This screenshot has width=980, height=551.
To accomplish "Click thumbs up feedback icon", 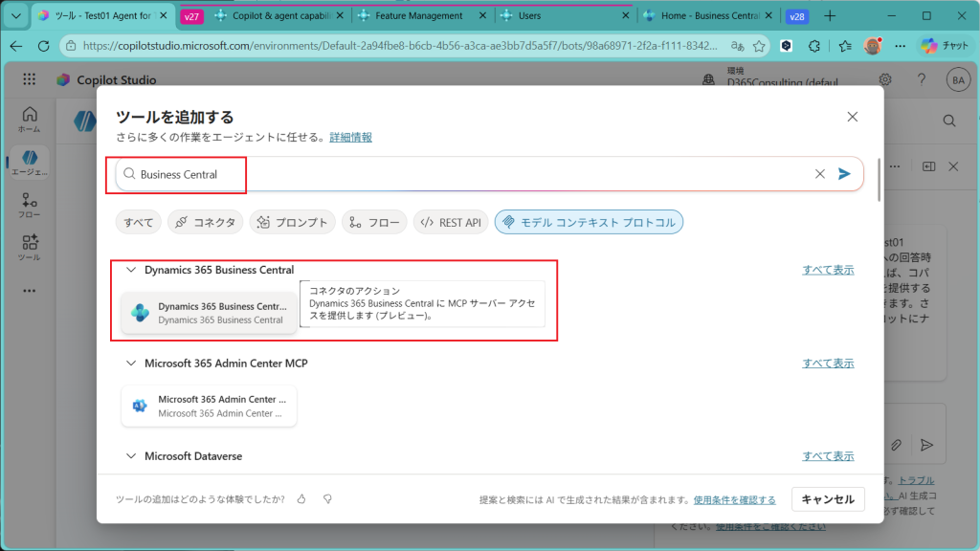I will coord(301,499).
